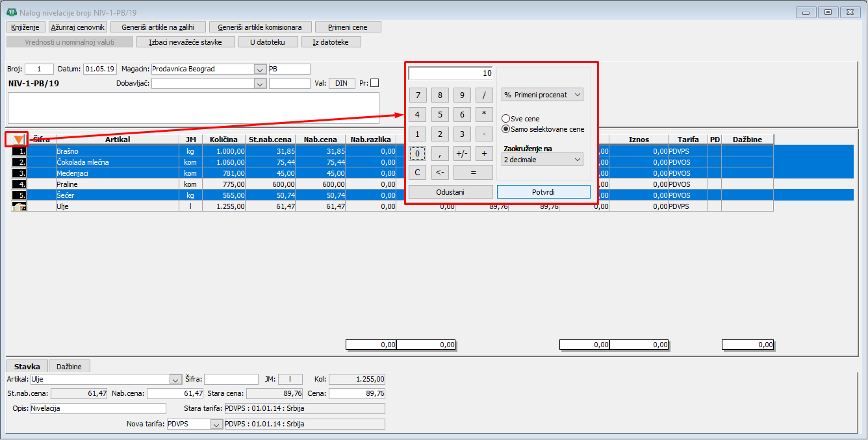Viewport: 868px width, 440px height.
Task: Select 'Samo selektovane cene' radio option
Action: tap(505, 129)
